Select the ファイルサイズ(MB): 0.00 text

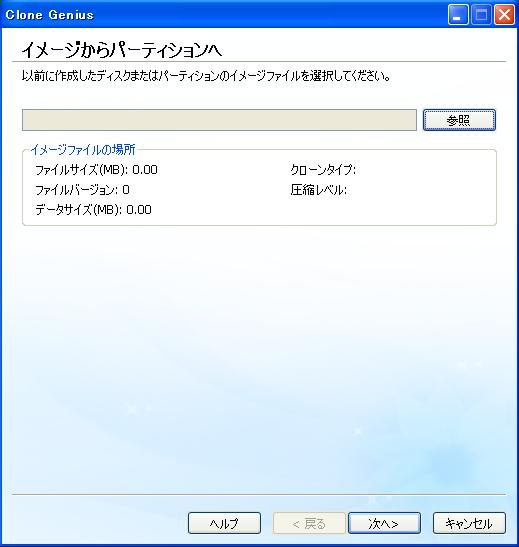(x=96, y=170)
